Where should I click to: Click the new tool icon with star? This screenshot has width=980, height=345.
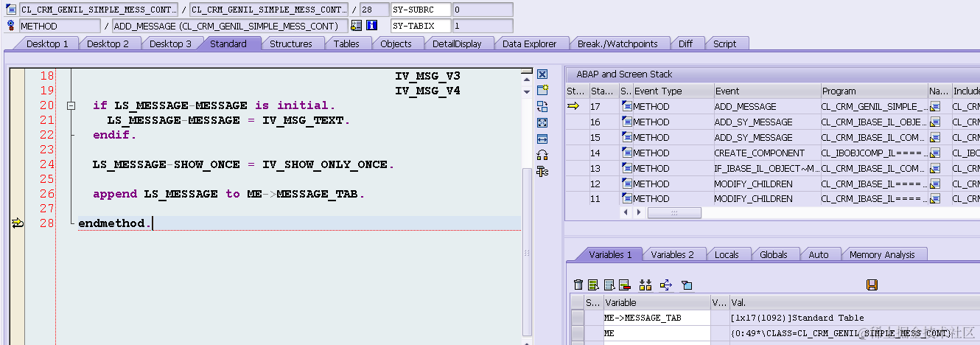click(542, 90)
